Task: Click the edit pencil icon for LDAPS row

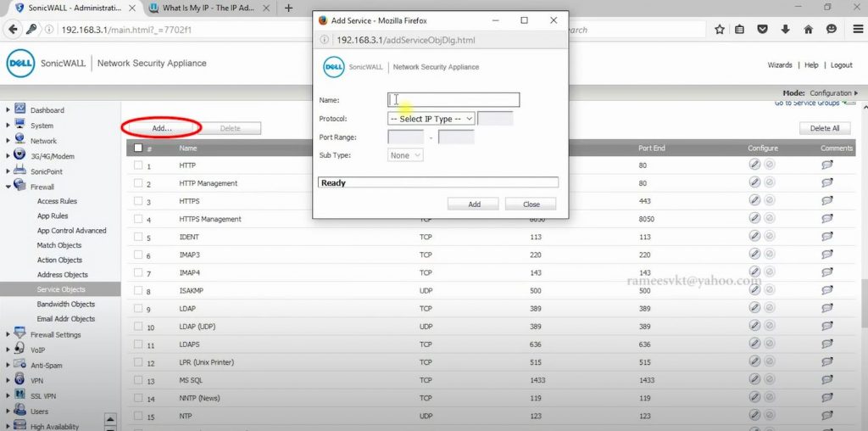Action: (754, 344)
